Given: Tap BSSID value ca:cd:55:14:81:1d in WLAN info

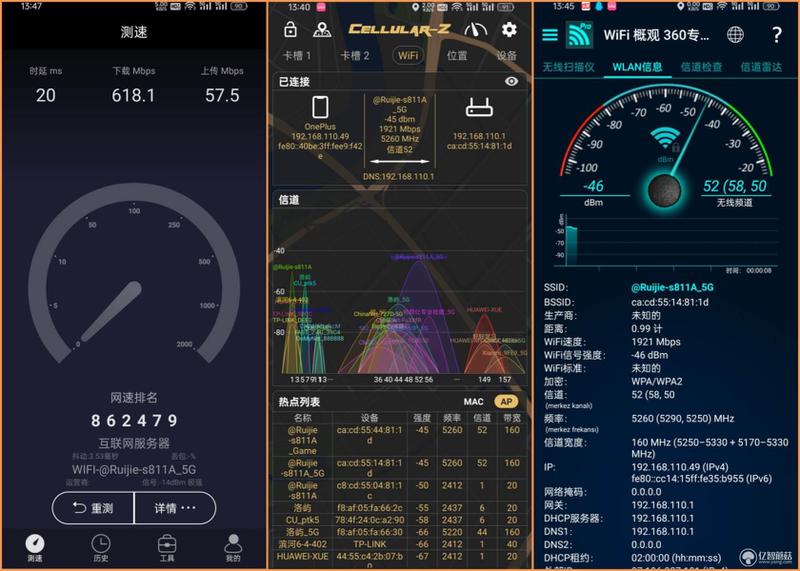Looking at the screenshot, I should click(669, 302).
